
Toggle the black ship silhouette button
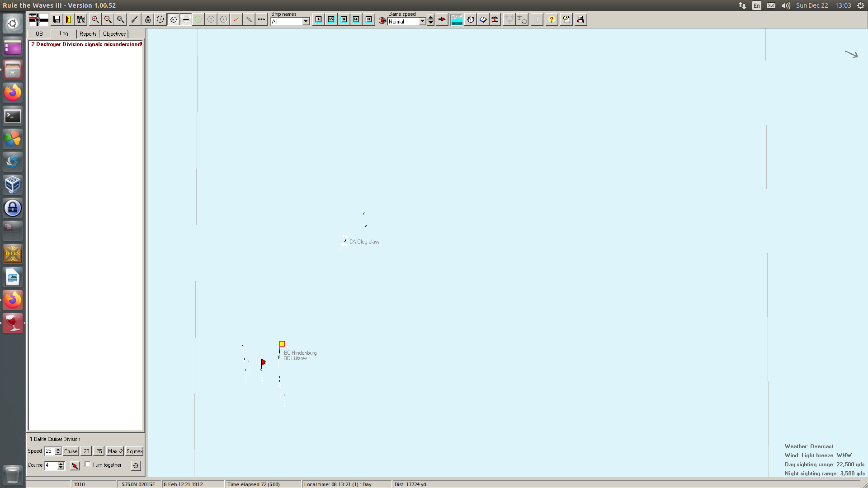point(186,19)
